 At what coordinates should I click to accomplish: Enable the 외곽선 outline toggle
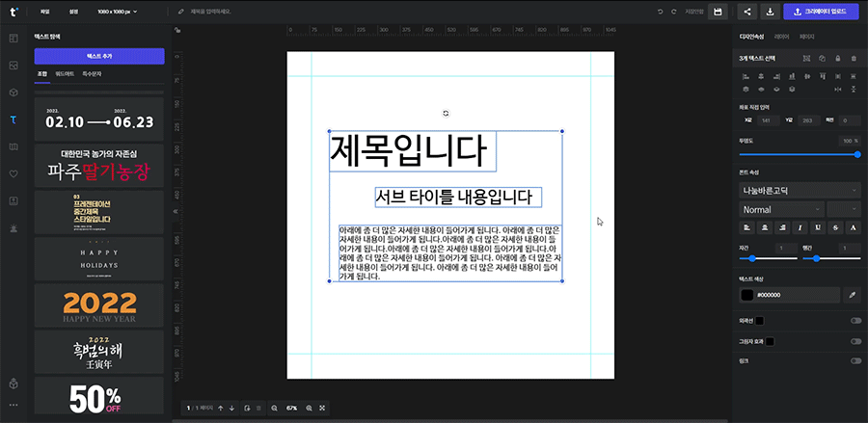pyautogui.click(x=854, y=320)
